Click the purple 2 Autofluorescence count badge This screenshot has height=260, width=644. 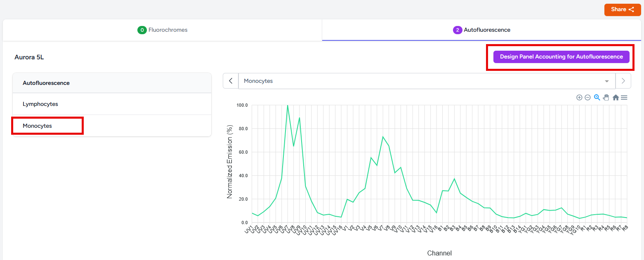click(x=457, y=30)
